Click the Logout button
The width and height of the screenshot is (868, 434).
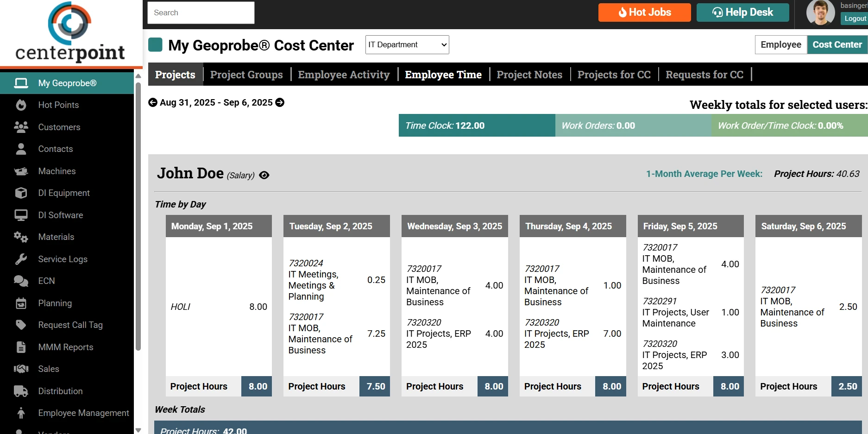coord(855,19)
